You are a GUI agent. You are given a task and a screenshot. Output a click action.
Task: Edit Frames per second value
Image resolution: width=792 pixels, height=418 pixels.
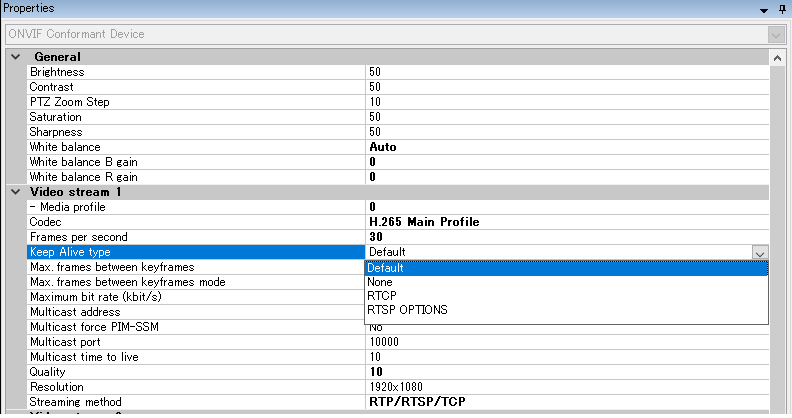566,237
